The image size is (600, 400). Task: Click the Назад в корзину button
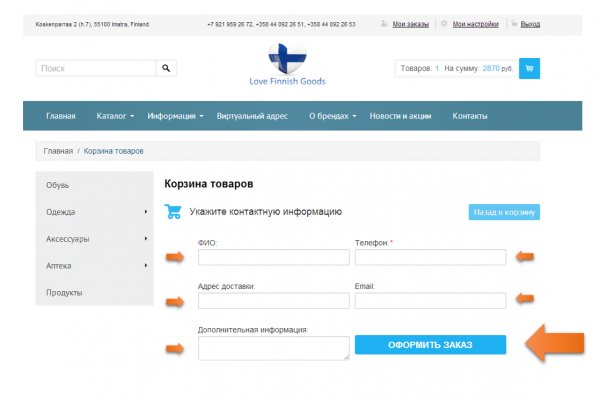coord(504,212)
